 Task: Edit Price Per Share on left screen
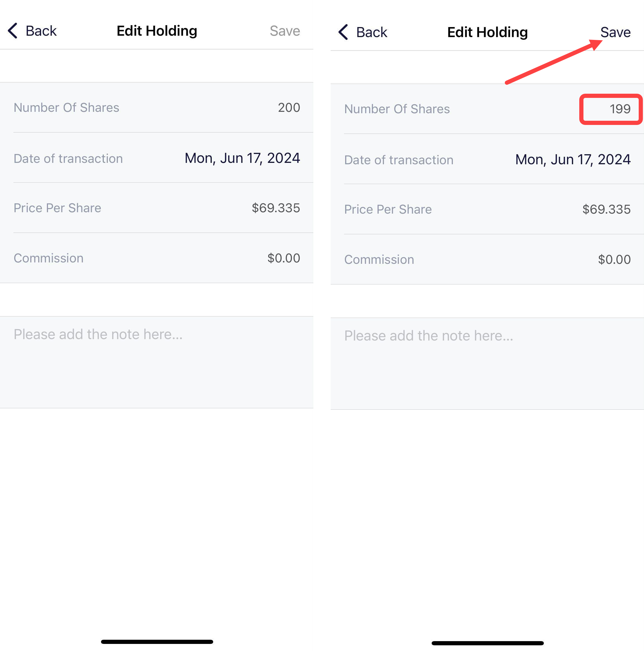tap(276, 208)
